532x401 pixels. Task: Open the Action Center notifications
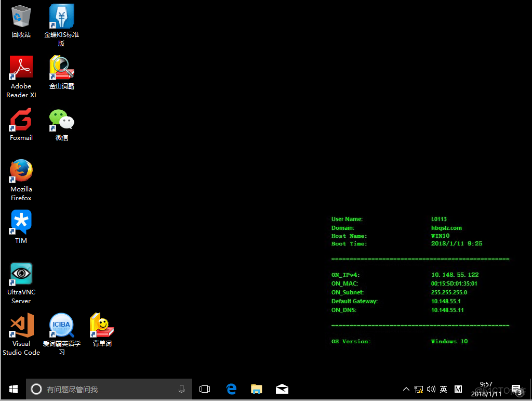click(x=516, y=390)
